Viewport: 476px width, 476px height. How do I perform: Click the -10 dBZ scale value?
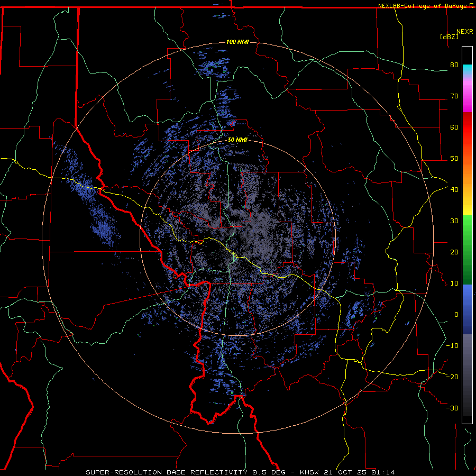point(452,346)
